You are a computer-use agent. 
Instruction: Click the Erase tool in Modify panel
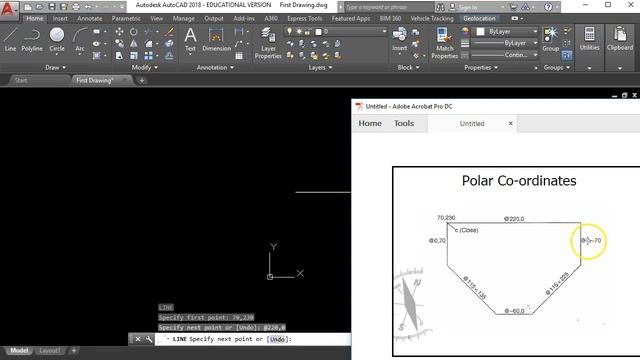169,31
